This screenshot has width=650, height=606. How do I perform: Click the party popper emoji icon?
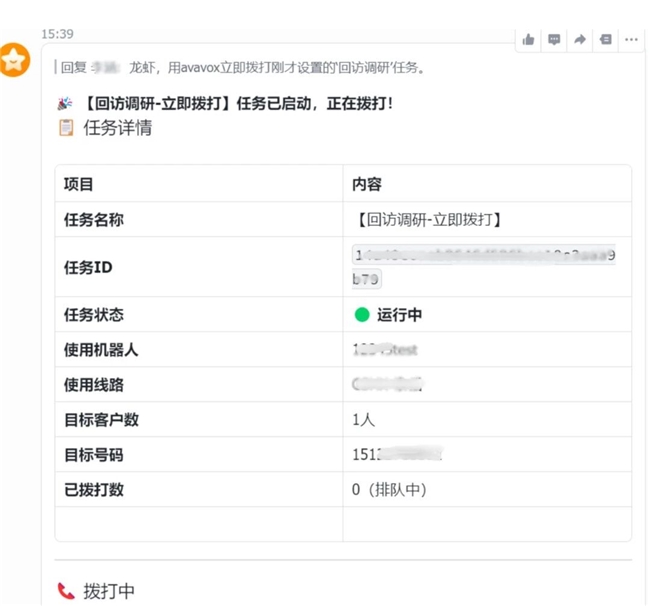(66, 103)
